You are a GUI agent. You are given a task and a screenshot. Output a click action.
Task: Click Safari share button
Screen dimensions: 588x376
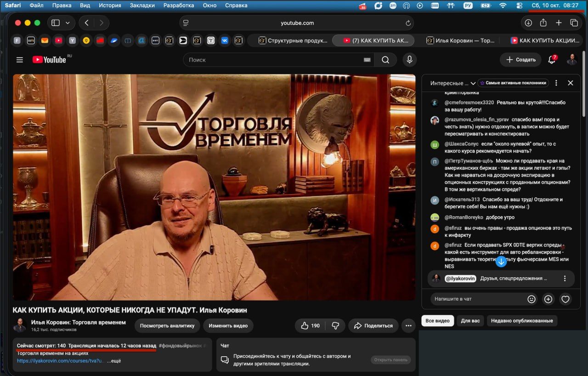pos(543,23)
